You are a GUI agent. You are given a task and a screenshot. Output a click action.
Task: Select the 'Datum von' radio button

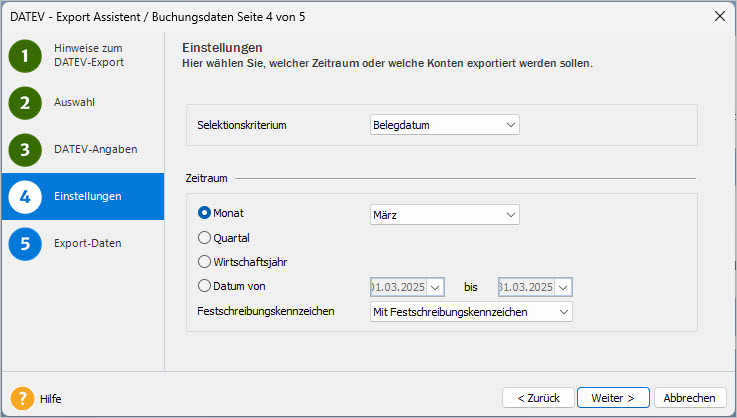pos(204,285)
